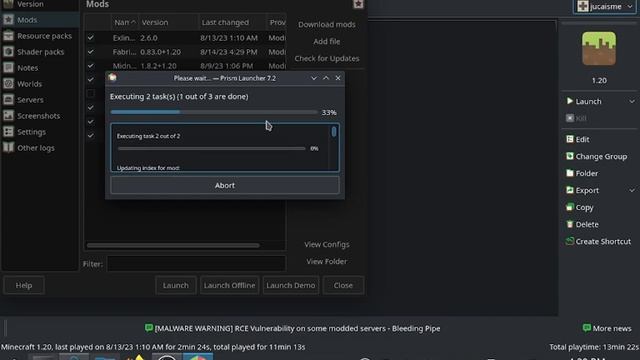Screen dimensions: 640x360
Task: Click View Configs
Action: pyautogui.click(x=327, y=244)
